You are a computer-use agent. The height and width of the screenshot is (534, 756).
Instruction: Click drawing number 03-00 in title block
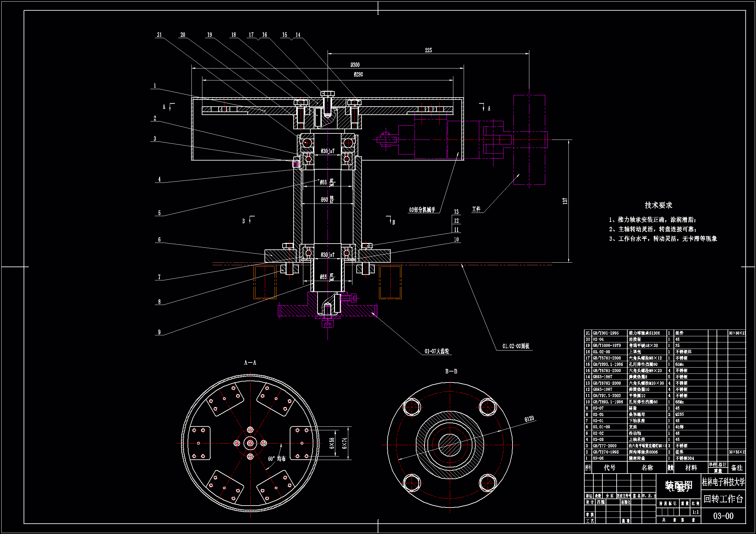(x=723, y=516)
